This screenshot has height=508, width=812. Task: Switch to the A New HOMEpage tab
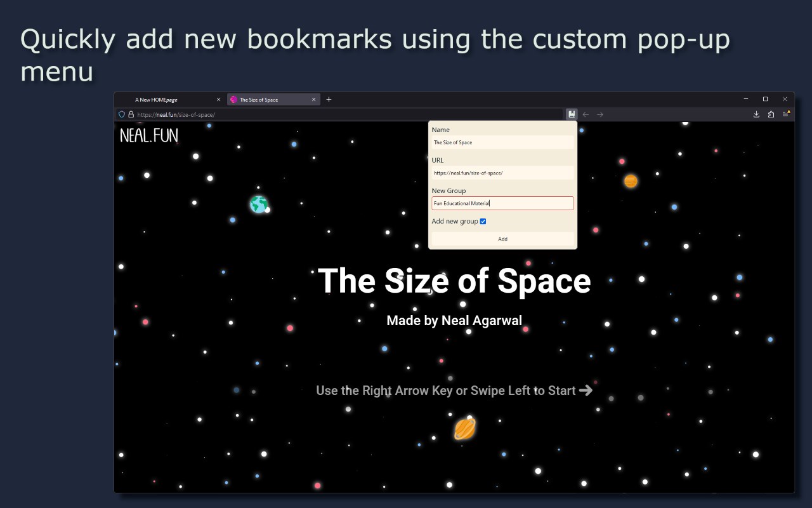(169, 100)
